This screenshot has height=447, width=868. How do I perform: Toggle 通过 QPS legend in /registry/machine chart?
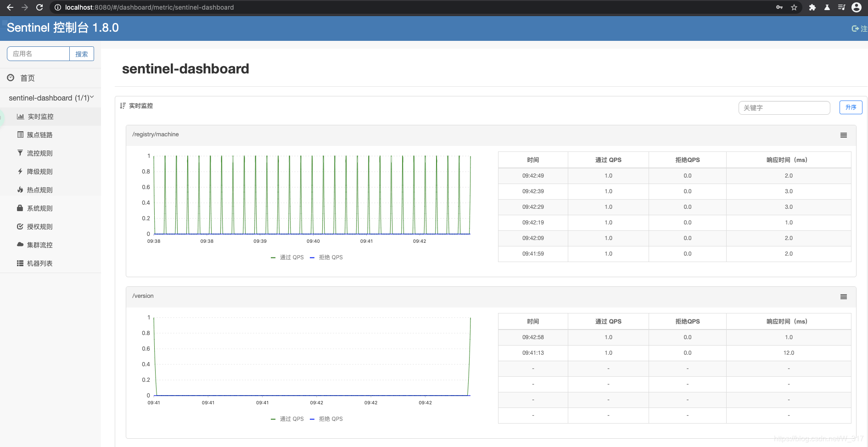click(287, 257)
